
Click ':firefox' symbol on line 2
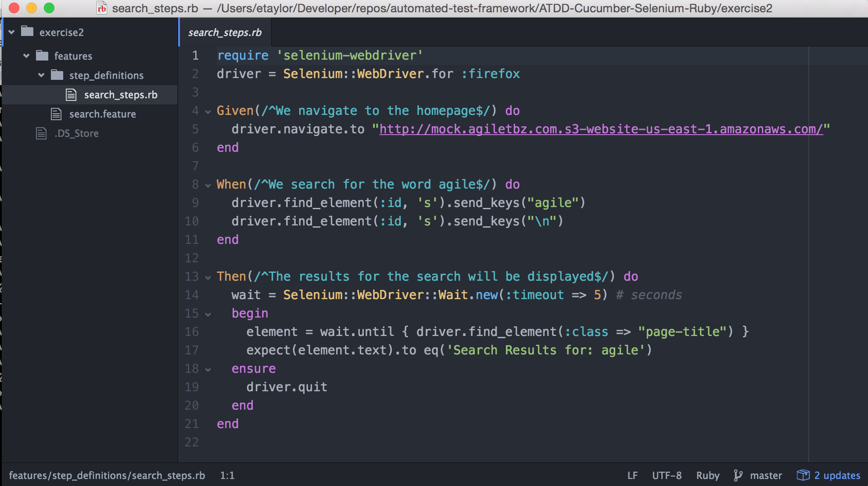490,74
